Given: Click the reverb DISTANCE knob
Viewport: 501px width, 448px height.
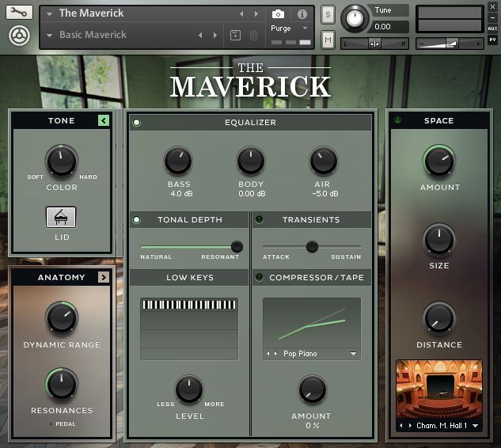Looking at the screenshot, I should (439, 318).
